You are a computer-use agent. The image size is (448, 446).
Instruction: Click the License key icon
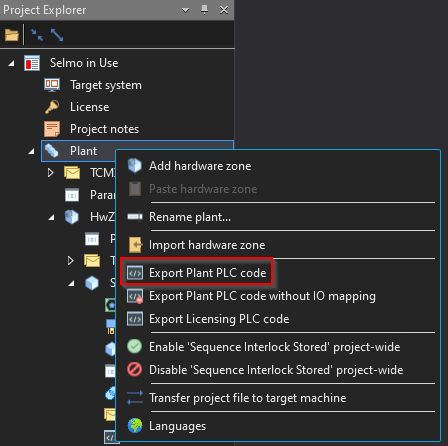(x=52, y=107)
